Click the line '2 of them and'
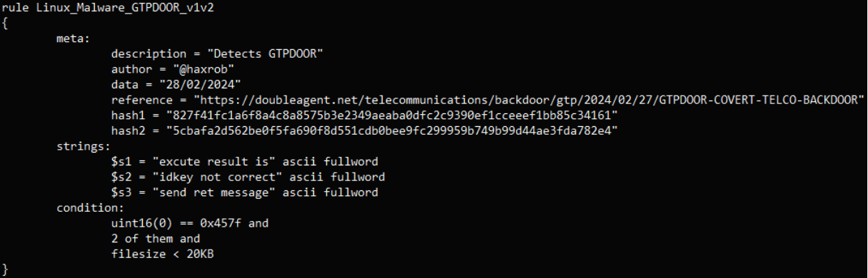The width and height of the screenshot is (868, 278). [x=156, y=239]
